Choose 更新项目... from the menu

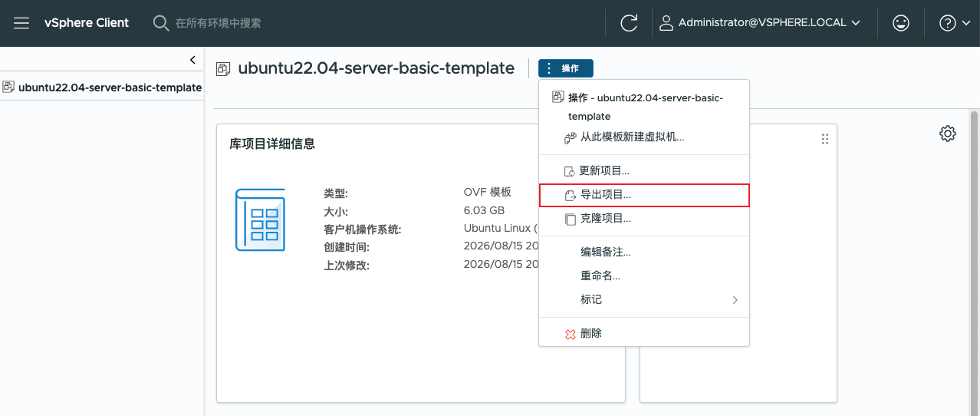point(644,171)
